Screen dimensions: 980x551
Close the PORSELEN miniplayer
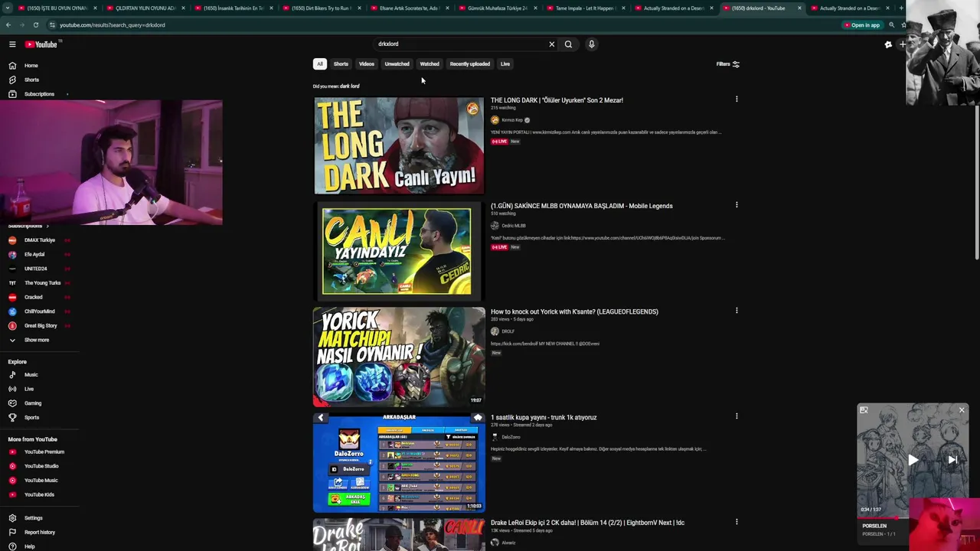tap(962, 410)
